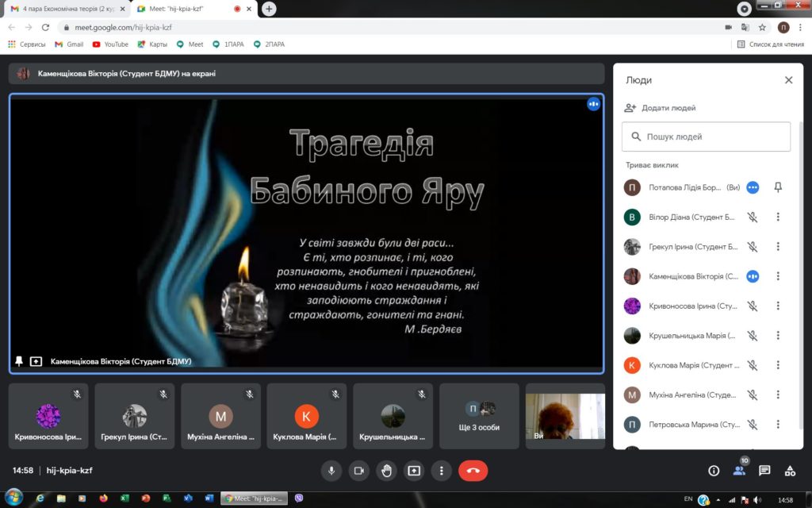Screen dimensions: 812x508
Task: Click the present screen icon
Action: point(413,471)
